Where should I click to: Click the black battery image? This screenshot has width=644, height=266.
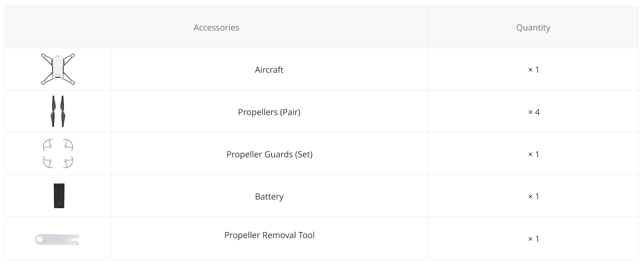pyautogui.click(x=59, y=196)
